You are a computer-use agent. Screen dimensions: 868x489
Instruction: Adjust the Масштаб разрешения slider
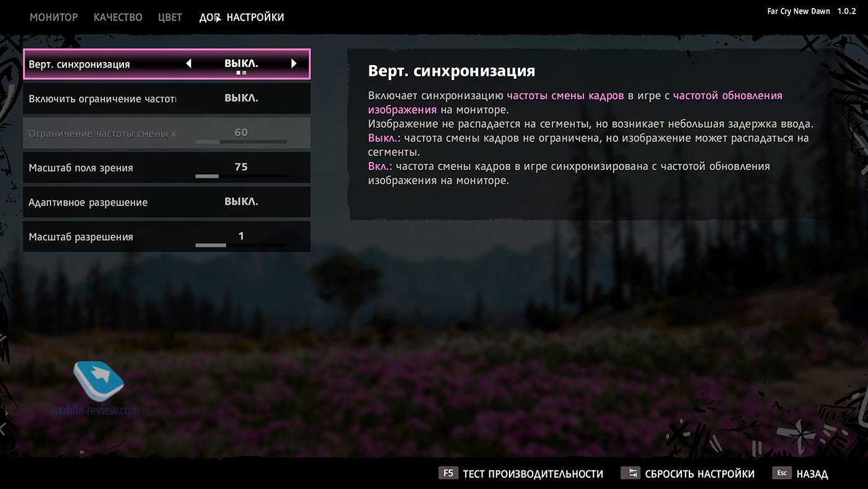pyautogui.click(x=241, y=245)
